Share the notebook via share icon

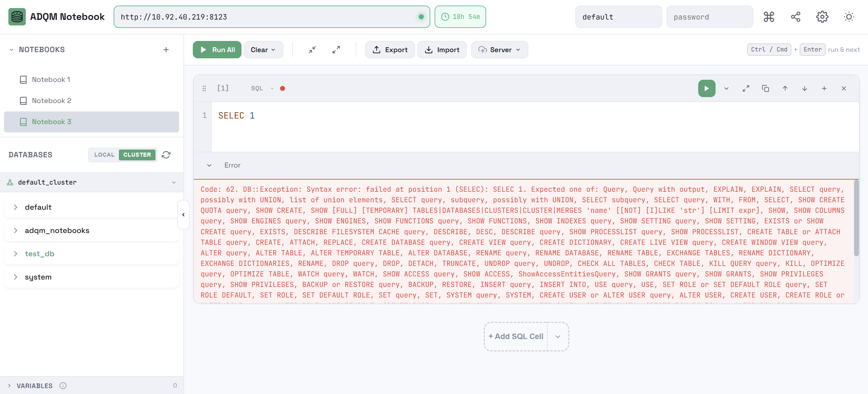(x=795, y=16)
